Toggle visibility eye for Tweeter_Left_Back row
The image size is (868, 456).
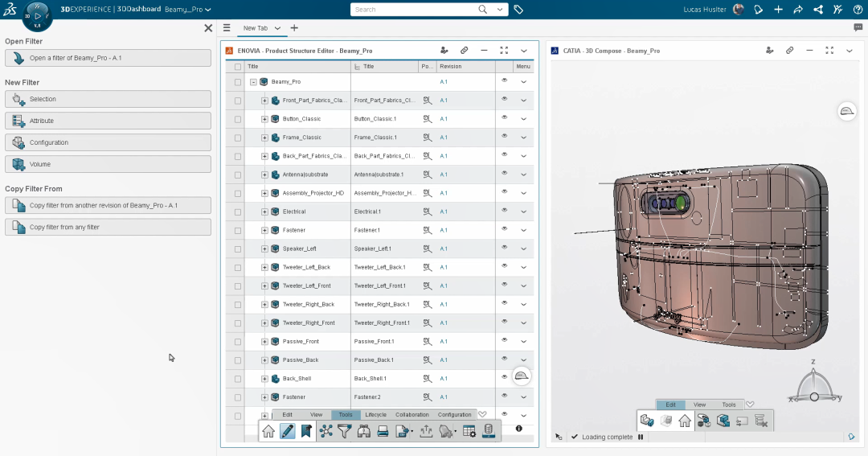click(504, 266)
